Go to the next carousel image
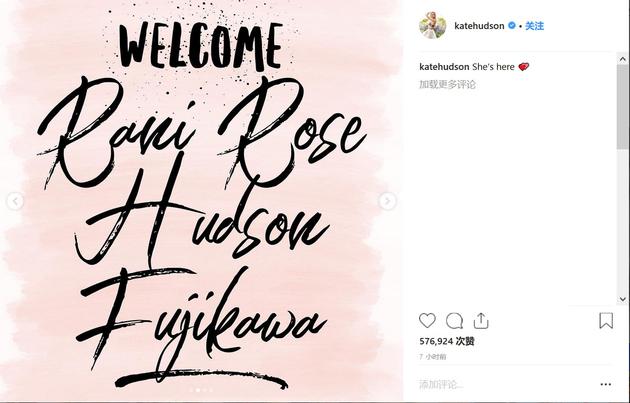This screenshot has height=403, width=630. [x=387, y=201]
